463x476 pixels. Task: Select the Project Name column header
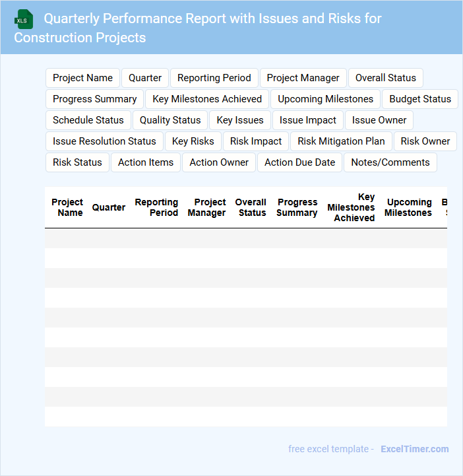[x=67, y=207]
